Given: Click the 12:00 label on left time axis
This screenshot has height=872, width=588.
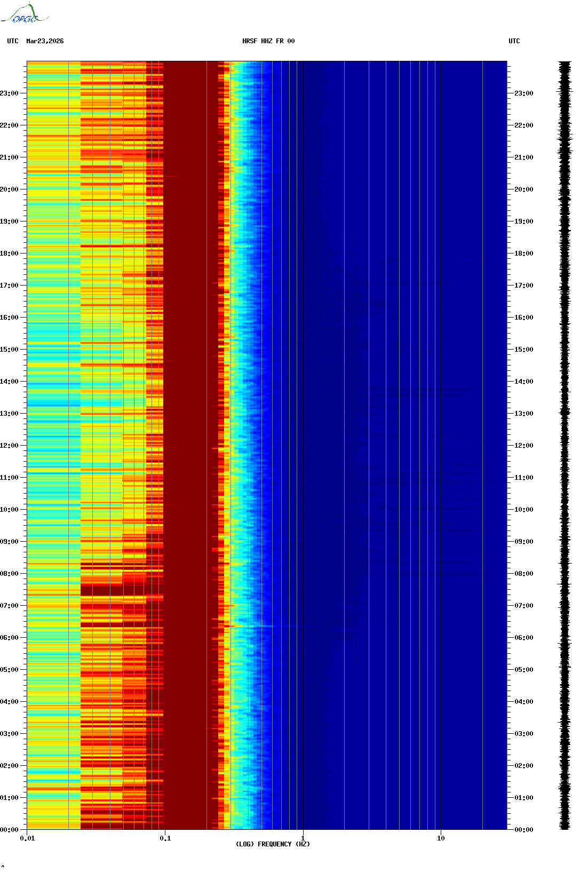Looking at the screenshot, I should pos(9,446).
